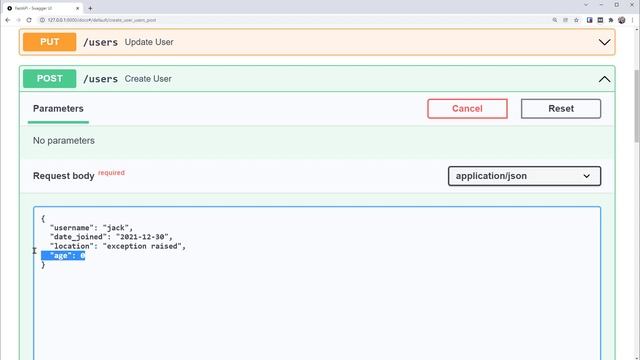Reset the request body
Screen dimensions: 640x360
561,109
